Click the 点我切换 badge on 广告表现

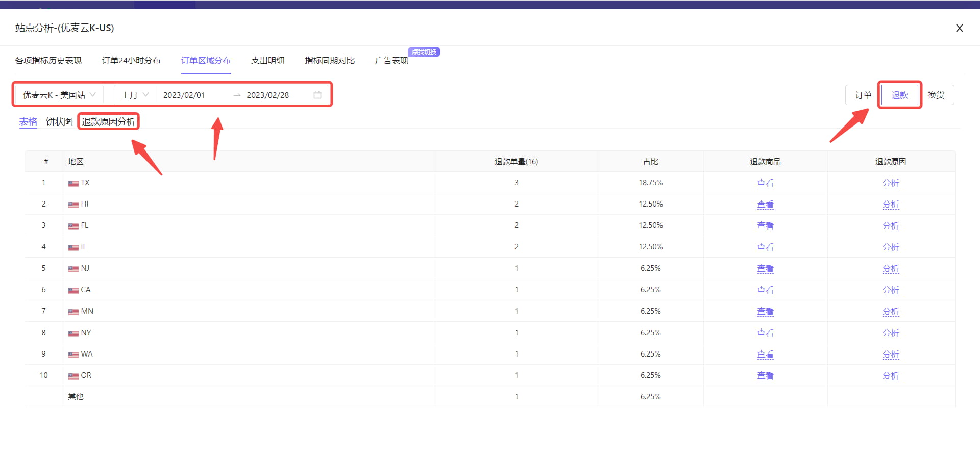(424, 52)
